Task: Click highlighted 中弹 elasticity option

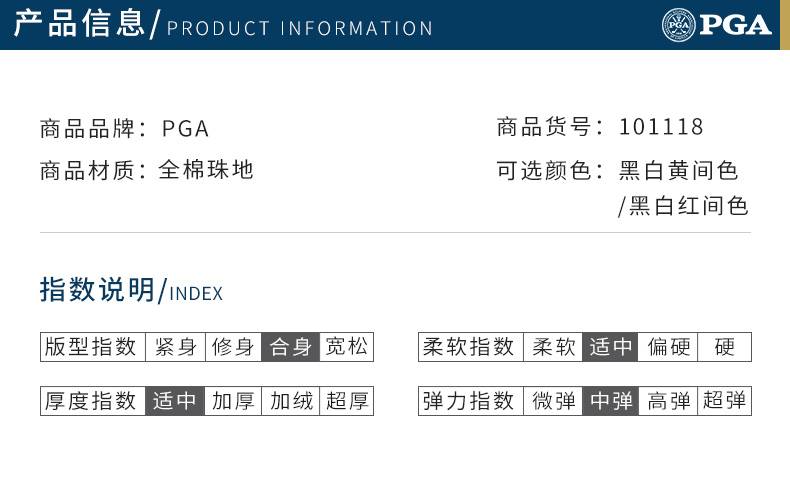Action: pos(611,401)
